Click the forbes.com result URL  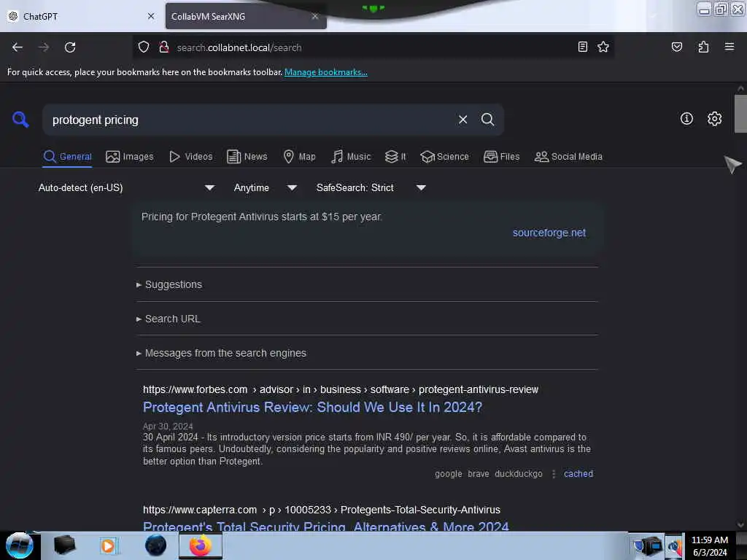[x=341, y=389]
